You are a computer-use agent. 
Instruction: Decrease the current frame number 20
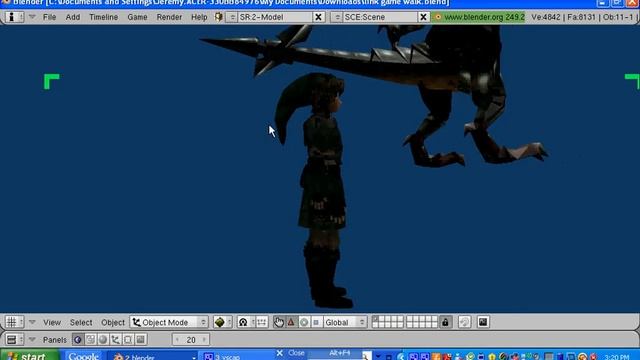pos(177,340)
